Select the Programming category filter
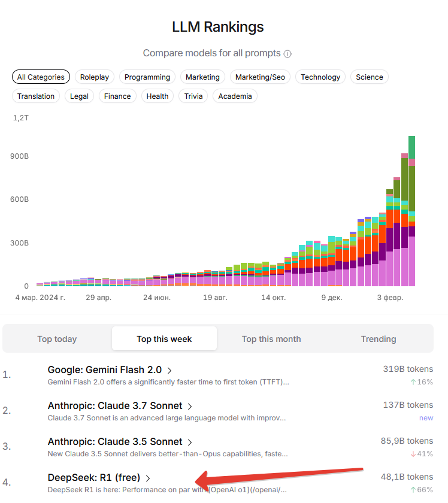The width and height of the screenshot is (448, 503). pyautogui.click(x=147, y=77)
